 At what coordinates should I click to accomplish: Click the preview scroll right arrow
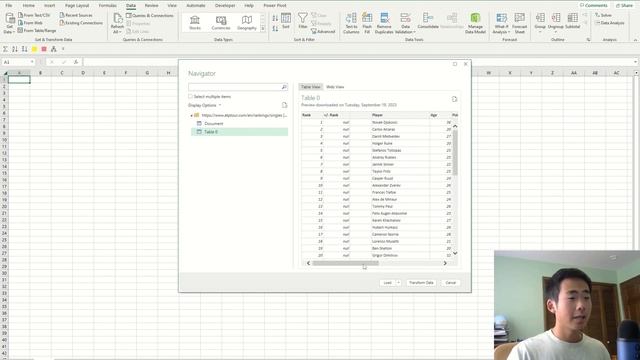click(x=445, y=263)
